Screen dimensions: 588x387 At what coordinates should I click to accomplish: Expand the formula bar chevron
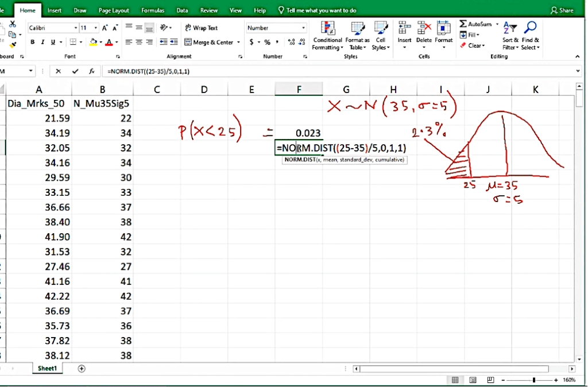(578, 71)
